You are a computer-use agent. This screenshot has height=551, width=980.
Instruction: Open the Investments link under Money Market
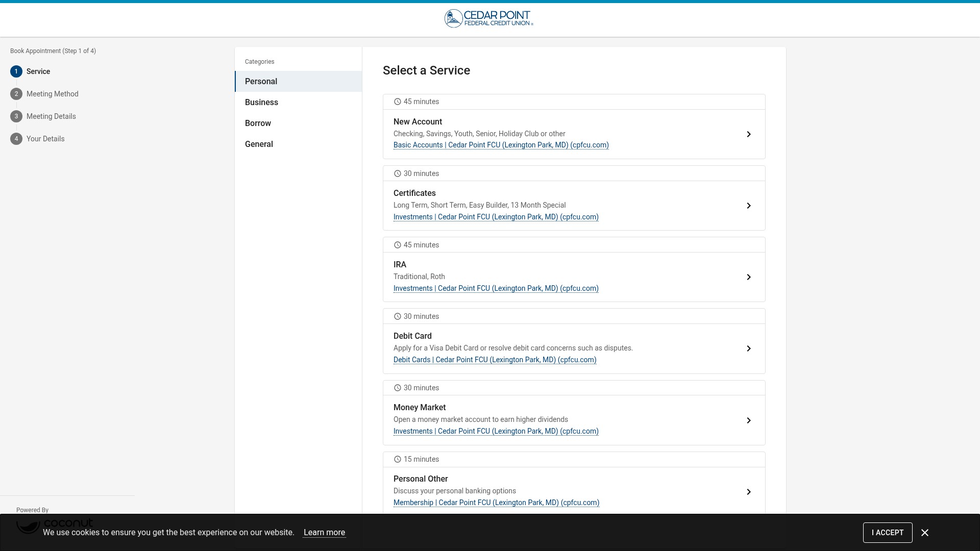pyautogui.click(x=496, y=431)
